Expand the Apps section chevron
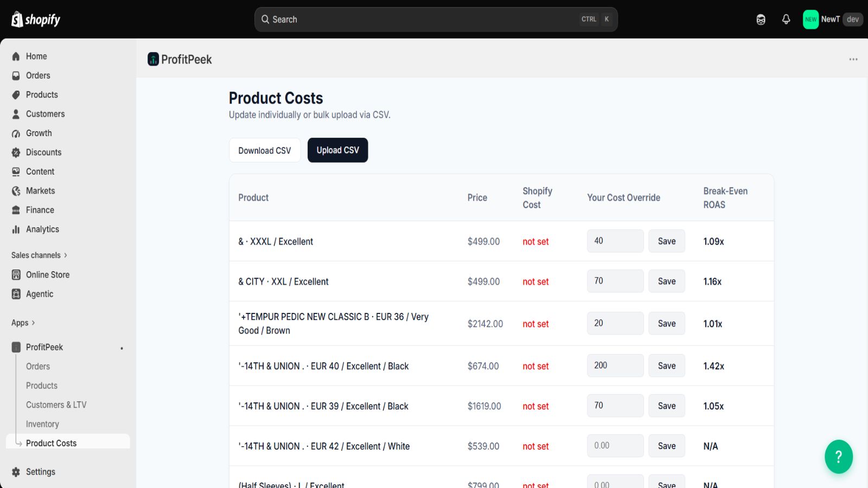 pos(33,323)
